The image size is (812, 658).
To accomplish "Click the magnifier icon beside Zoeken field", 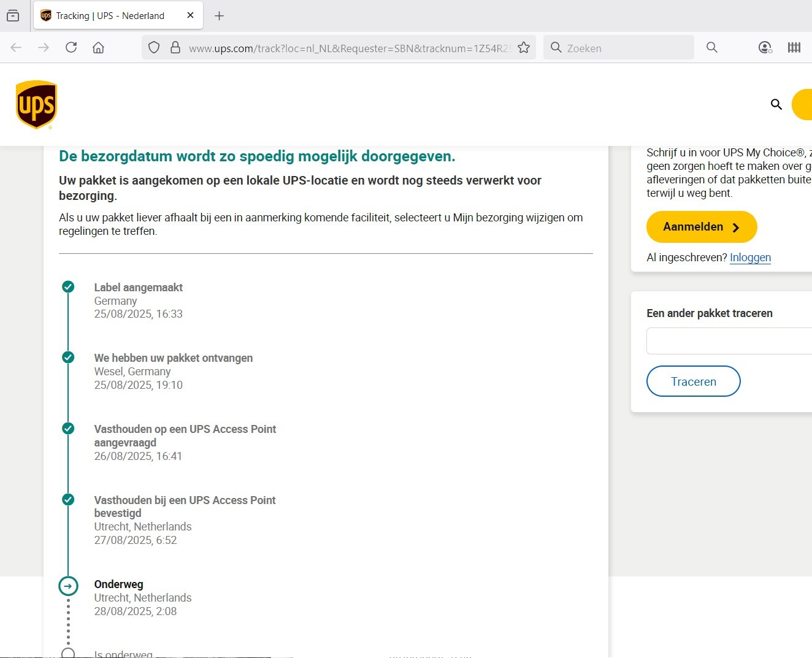I will point(711,47).
